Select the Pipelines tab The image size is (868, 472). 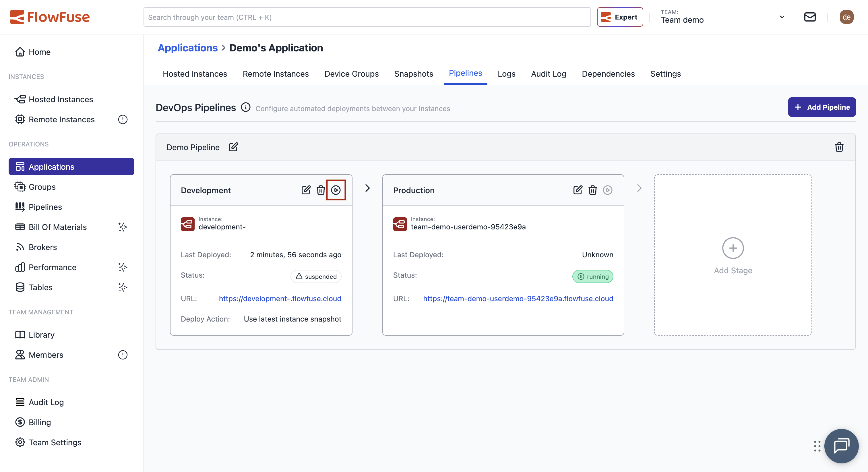465,73
